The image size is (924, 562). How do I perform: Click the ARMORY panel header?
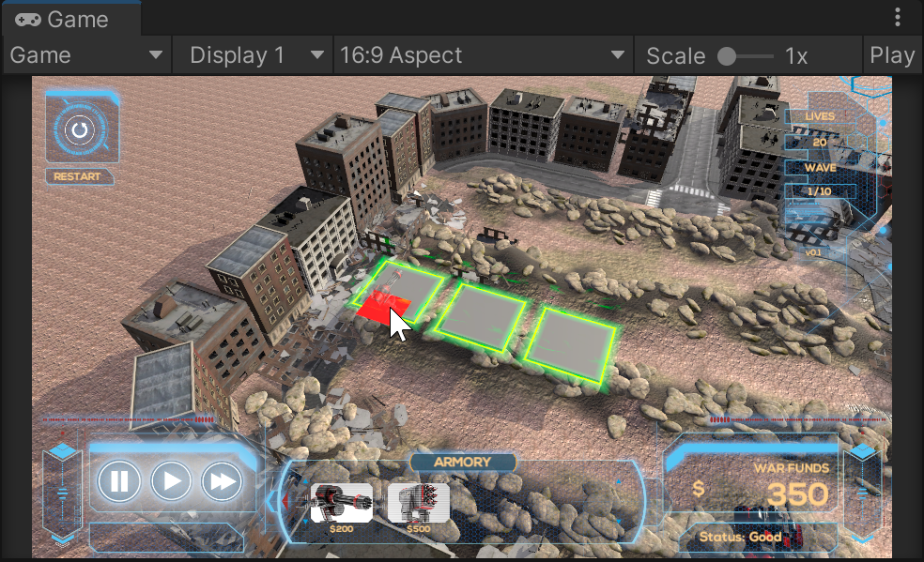462,462
